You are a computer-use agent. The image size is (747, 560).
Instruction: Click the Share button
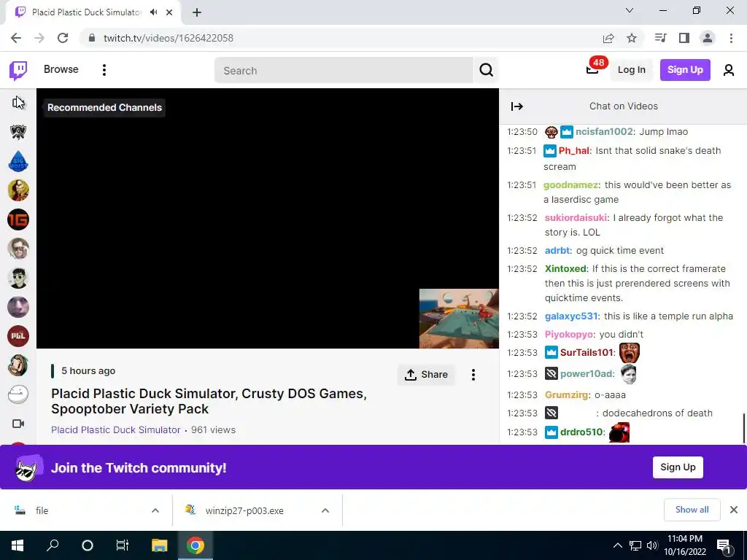click(x=426, y=375)
